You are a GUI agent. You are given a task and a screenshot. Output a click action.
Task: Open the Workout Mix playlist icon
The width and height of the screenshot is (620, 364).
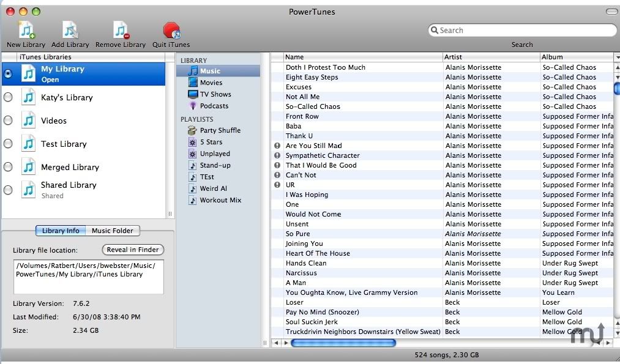click(x=192, y=200)
